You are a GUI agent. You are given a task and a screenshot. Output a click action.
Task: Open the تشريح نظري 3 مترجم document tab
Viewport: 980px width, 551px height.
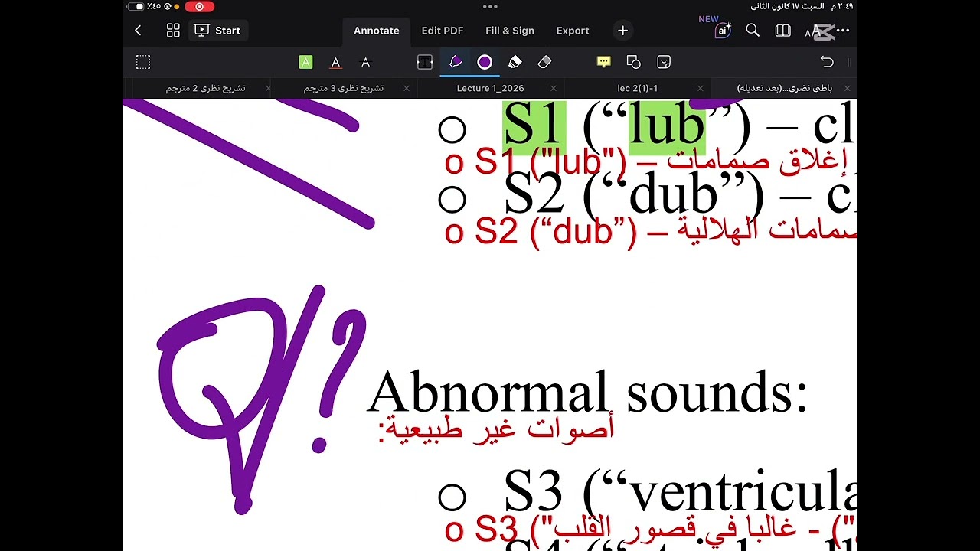click(x=343, y=88)
